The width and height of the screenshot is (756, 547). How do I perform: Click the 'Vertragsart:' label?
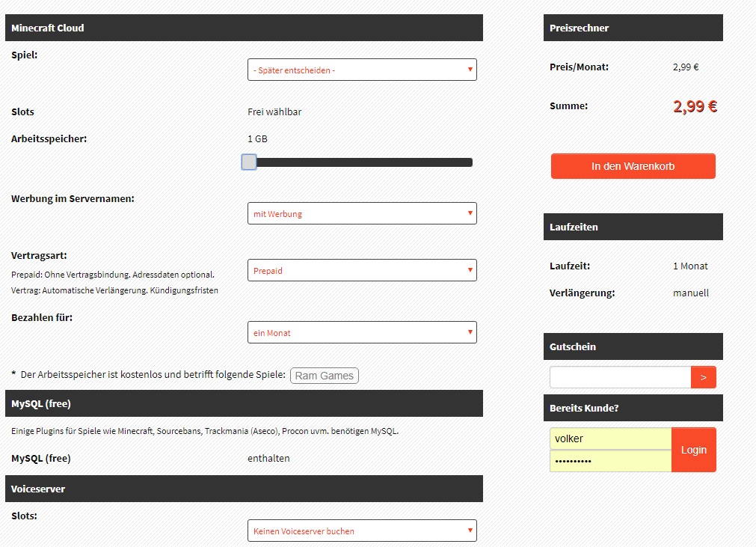pos(39,256)
